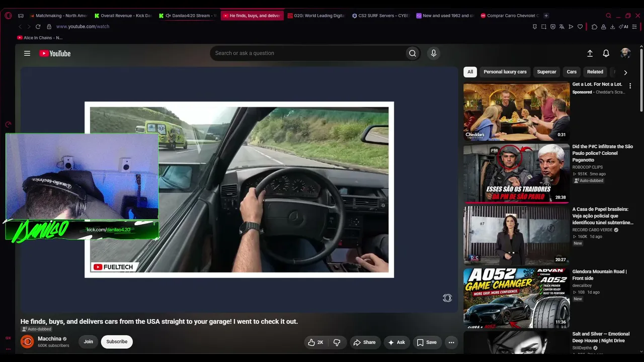
Task: Open the Macchina channel name link
Action: coord(49,339)
